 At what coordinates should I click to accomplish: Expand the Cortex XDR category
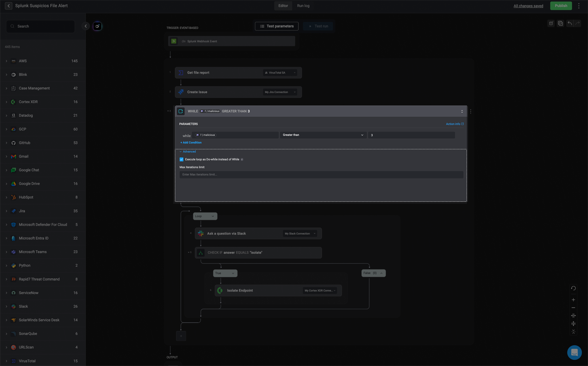pyautogui.click(x=6, y=102)
